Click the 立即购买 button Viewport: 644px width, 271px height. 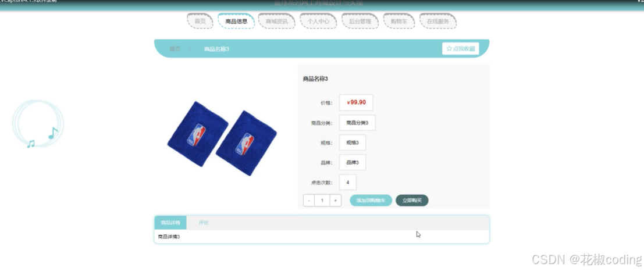pos(412,201)
